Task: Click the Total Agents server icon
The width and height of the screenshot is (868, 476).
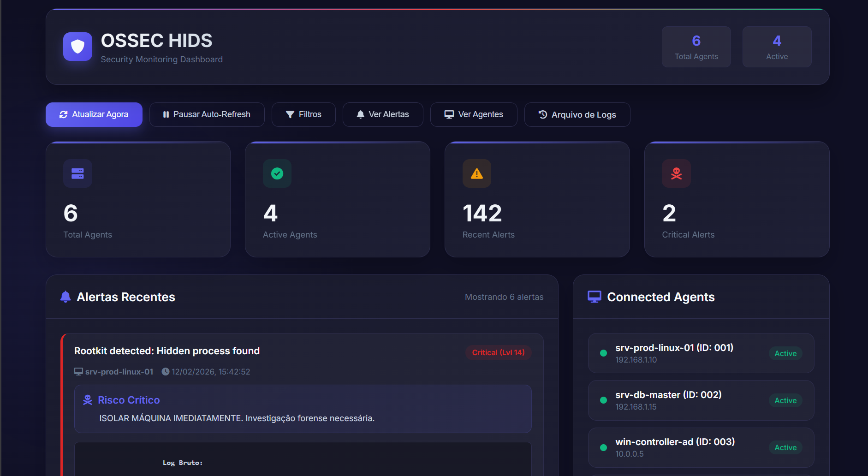Action: tap(77, 173)
